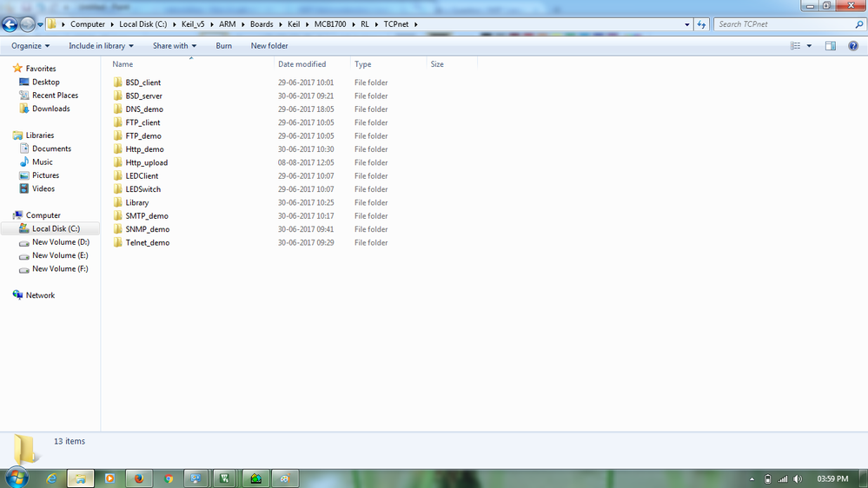Image resolution: width=868 pixels, height=488 pixels.
Task: Open Libraries in the navigation pane
Action: click(39, 135)
